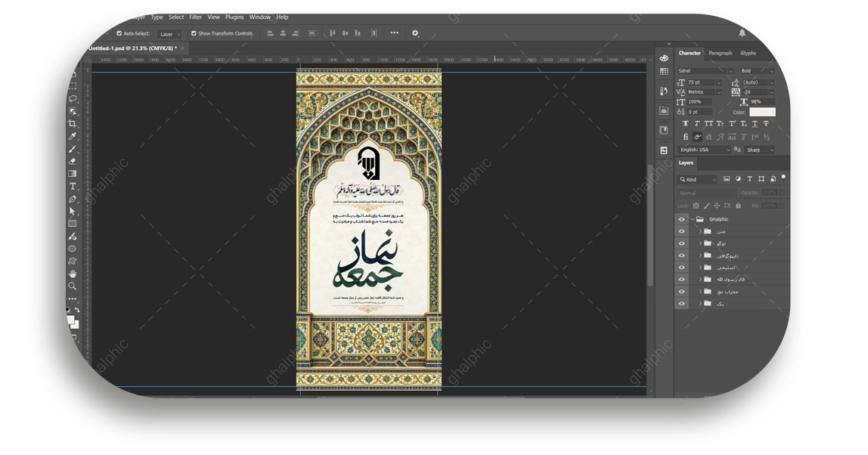Viewport: 868px width, 455px height.
Task: Click align right edges in options bar
Action: (296, 33)
